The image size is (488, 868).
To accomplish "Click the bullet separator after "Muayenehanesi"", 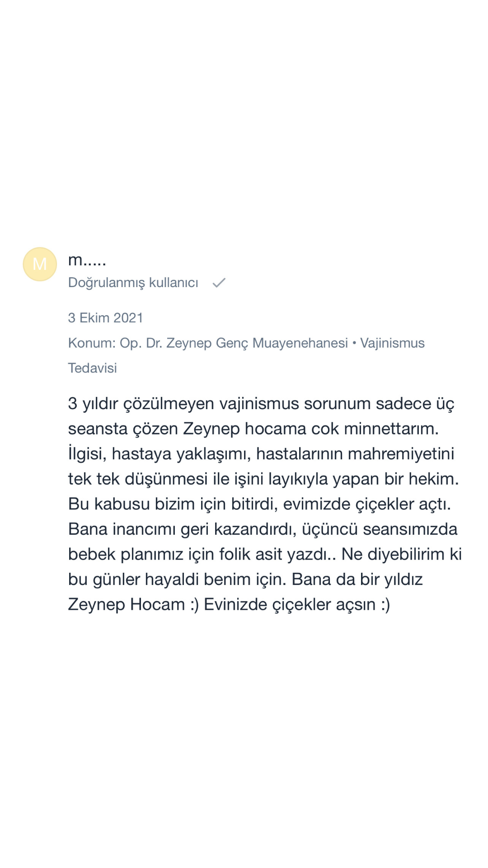I will [354, 343].
